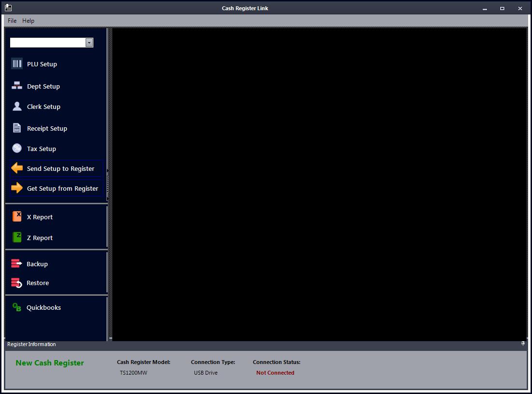
Task: Expand the register selection dropdown arrow
Action: click(89, 43)
